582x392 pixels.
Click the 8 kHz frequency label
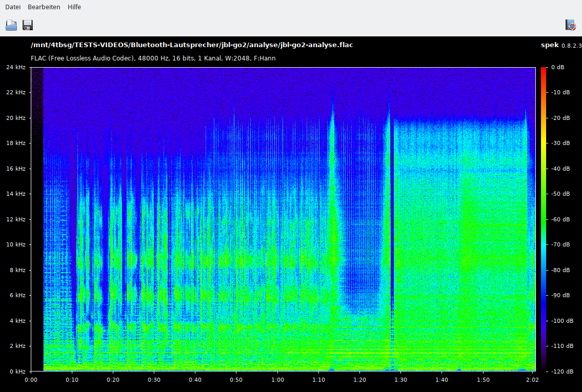click(17, 270)
